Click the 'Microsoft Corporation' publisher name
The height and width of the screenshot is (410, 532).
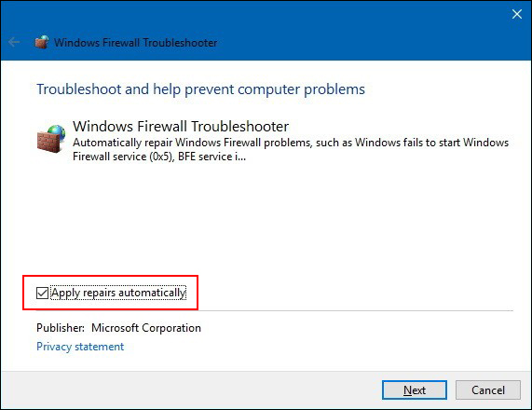146,328
